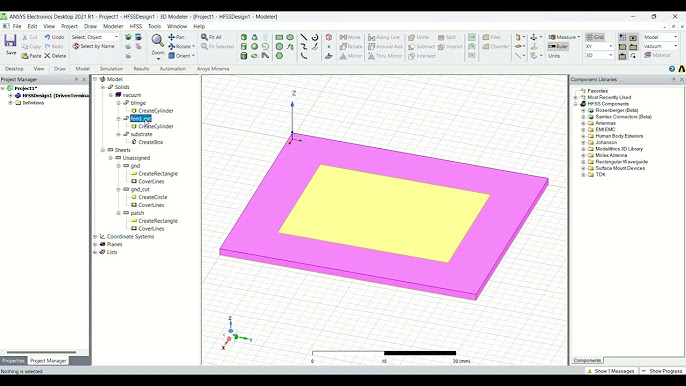The width and height of the screenshot is (686, 386).
Task: Click Show Progress button
Action: (662, 371)
